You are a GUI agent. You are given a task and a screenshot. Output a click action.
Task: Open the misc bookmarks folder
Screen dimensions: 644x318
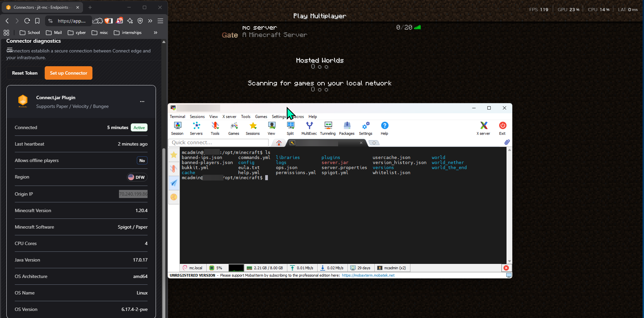pyautogui.click(x=100, y=33)
